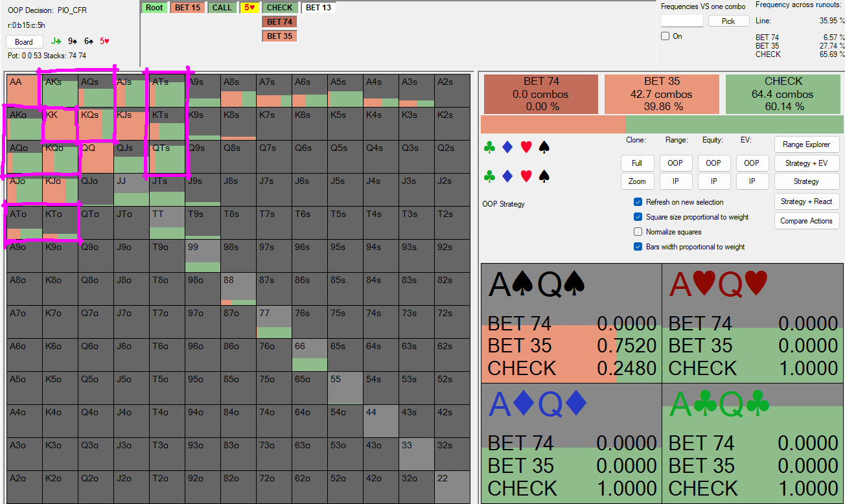The height and width of the screenshot is (504, 845).
Task: Select the green club in the lower suit row
Action: point(489,176)
